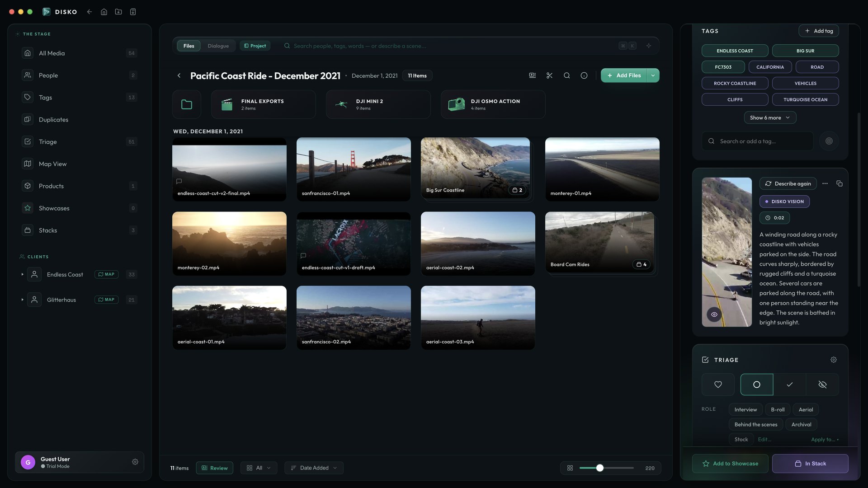The height and width of the screenshot is (488, 868).
Task: Select the circle unrated triage state
Action: (757, 385)
